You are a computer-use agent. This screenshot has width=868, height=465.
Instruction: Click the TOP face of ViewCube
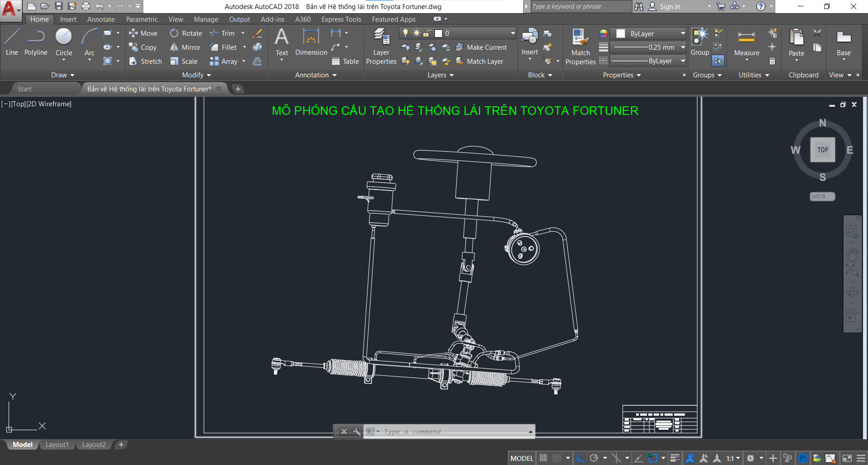point(823,150)
